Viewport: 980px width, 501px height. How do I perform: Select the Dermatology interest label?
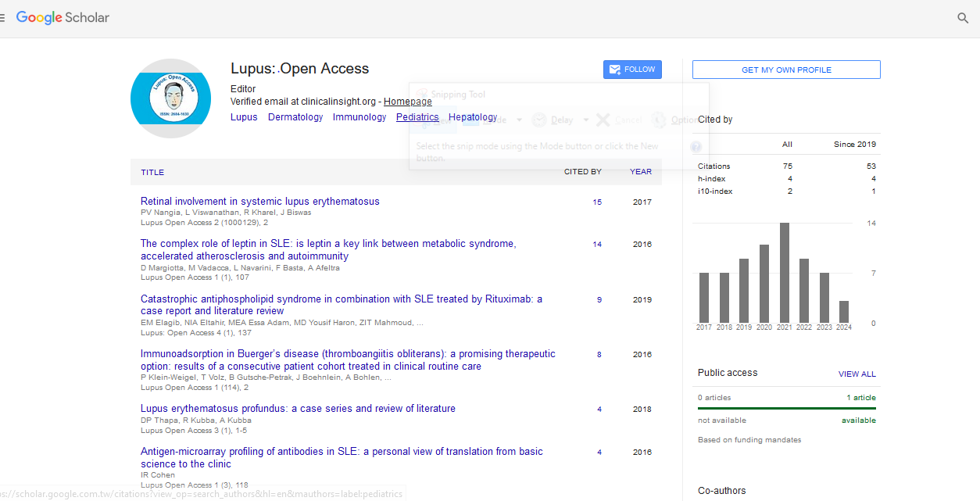coord(295,117)
